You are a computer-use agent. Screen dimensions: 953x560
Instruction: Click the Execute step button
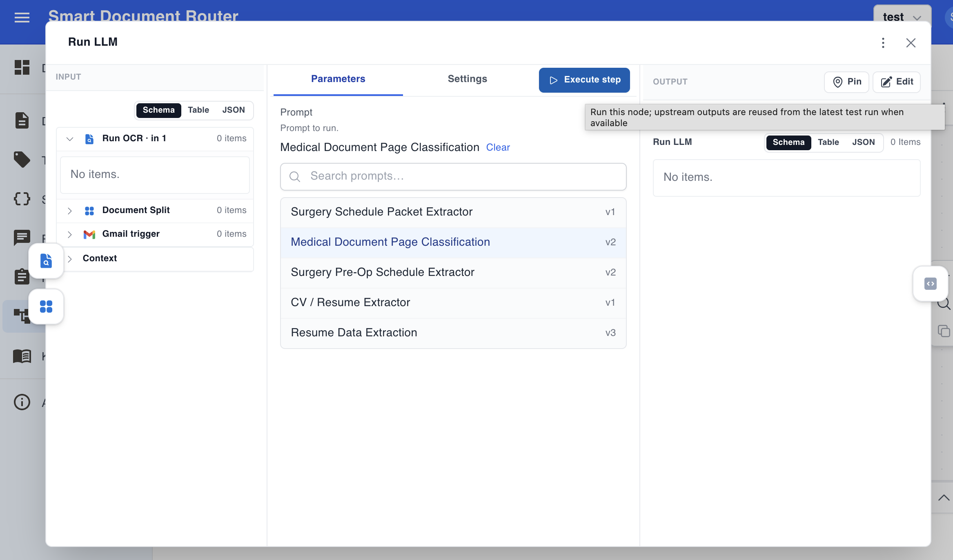click(584, 80)
